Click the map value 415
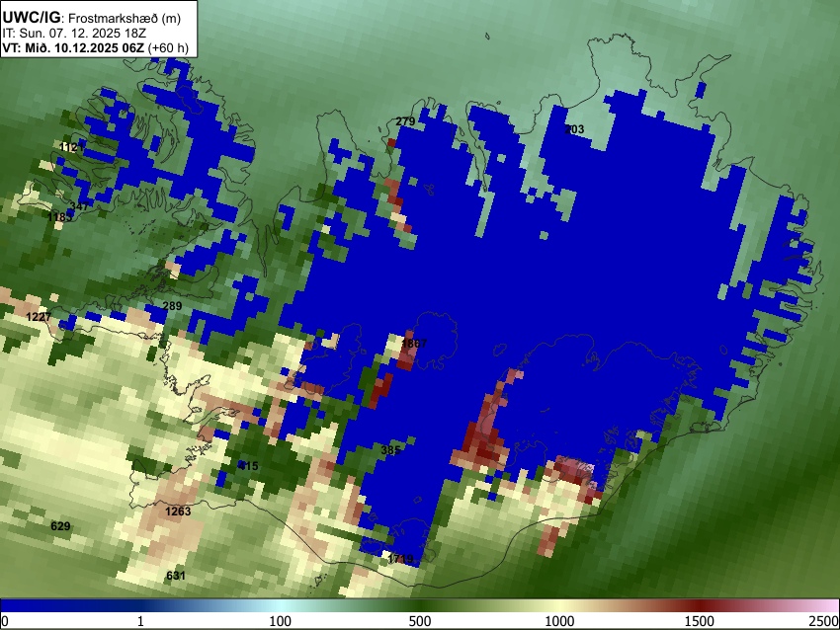The width and height of the screenshot is (840, 630). click(x=248, y=466)
